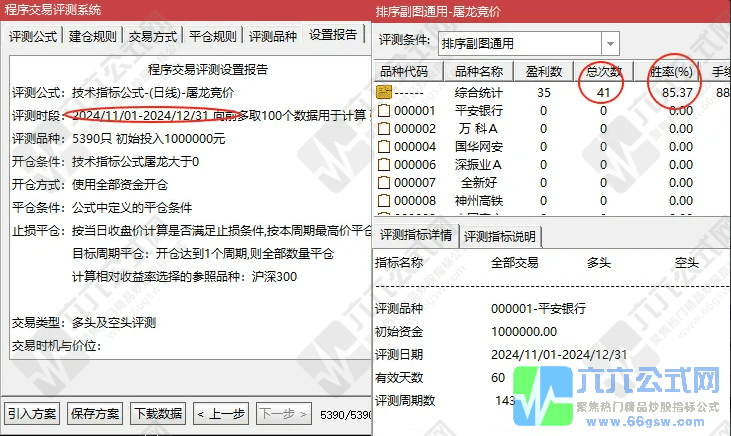Click the document icon for 000008
Viewport: 731px width, 436px height.
click(x=384, y=201)
